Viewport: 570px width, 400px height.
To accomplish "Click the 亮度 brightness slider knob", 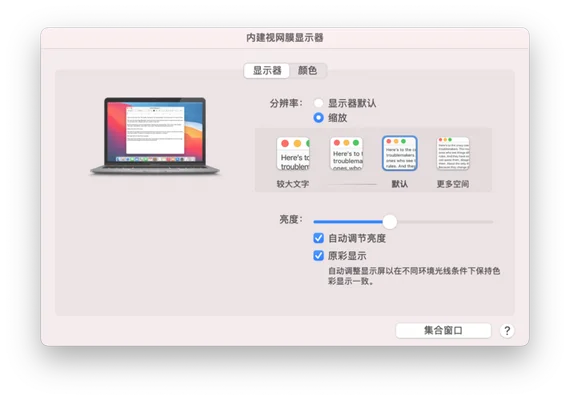I will pos(390,221).
